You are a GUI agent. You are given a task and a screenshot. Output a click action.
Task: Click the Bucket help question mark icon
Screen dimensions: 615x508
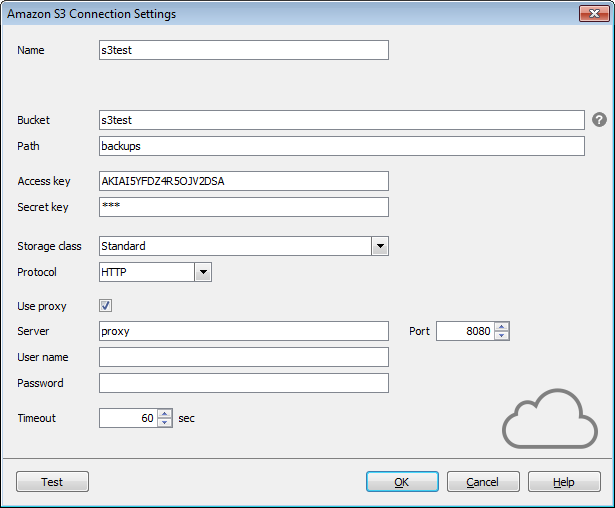click(599, 120)
